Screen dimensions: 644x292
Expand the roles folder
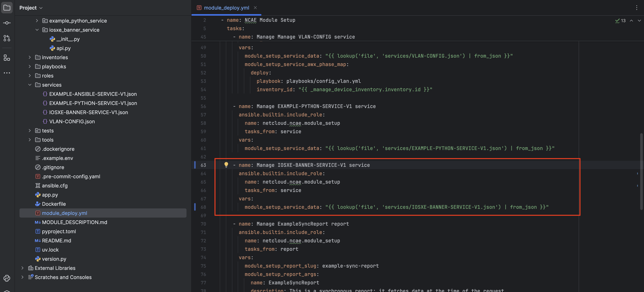click(x=30, y=76)
